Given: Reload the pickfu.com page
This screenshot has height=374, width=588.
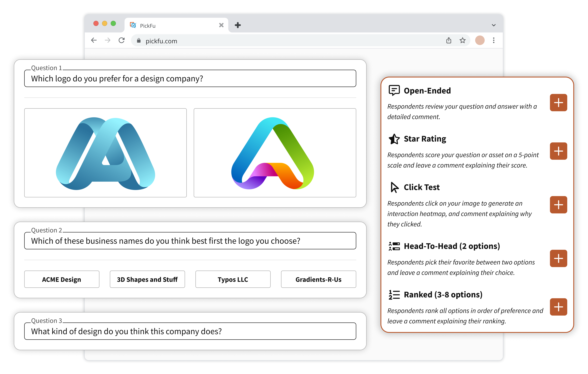Looking at the screenshot, I should (x=122, y=41).
